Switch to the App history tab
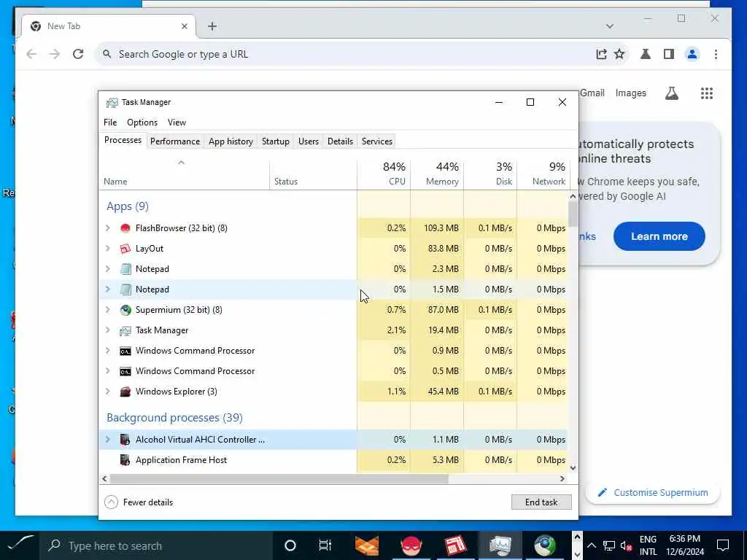Screen dimensions: 747x560 tap(231, 141)
